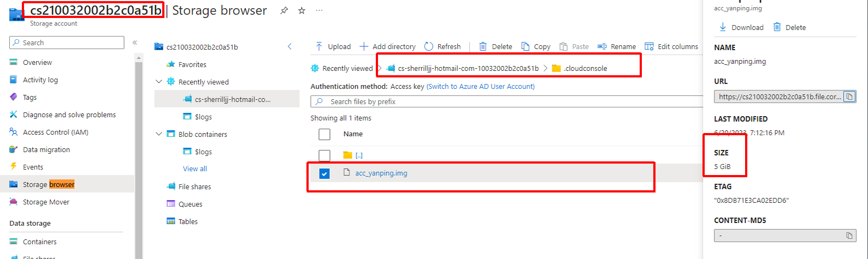The height and width of the screenshot is (259, 868).
Task: Open Overview in sidebar
Action: point(37,63)
